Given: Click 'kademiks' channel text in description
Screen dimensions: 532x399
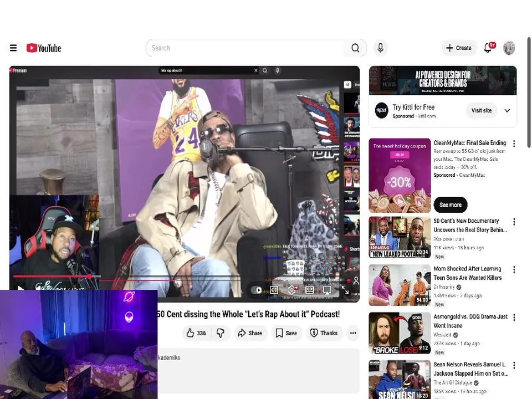Looking at the screenshot, I should pyautogui.click(x=169, y=357).
